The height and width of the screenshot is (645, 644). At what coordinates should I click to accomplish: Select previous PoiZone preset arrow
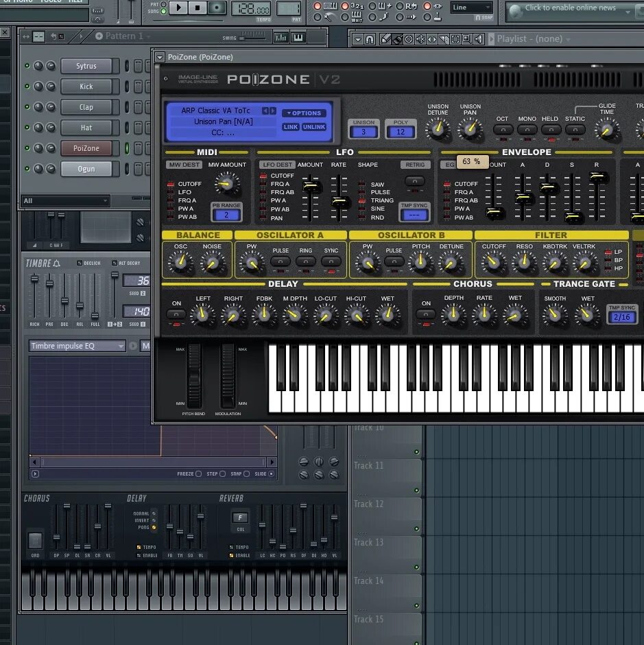pyautogui.click(x=265, y=110)
